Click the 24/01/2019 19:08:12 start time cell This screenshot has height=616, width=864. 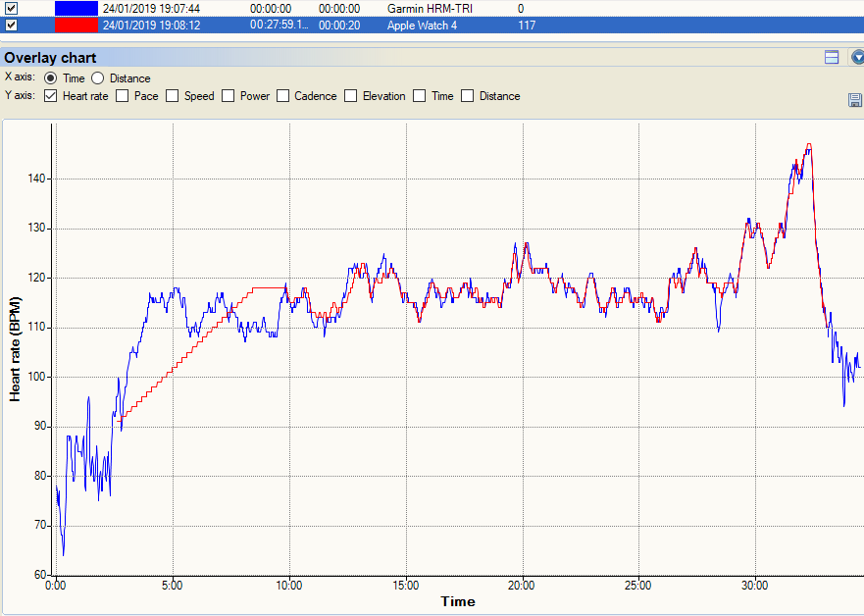151,26
